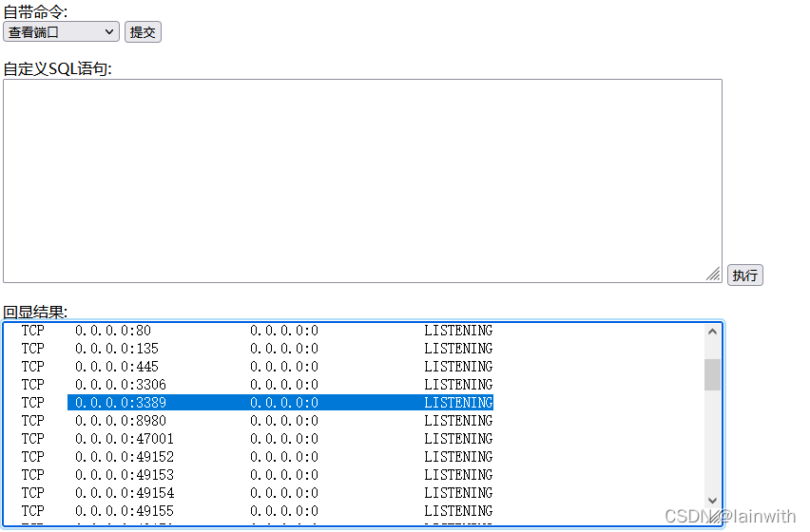
Task: Click LISTENING in the port 80 row
Action: coord(458,331)
